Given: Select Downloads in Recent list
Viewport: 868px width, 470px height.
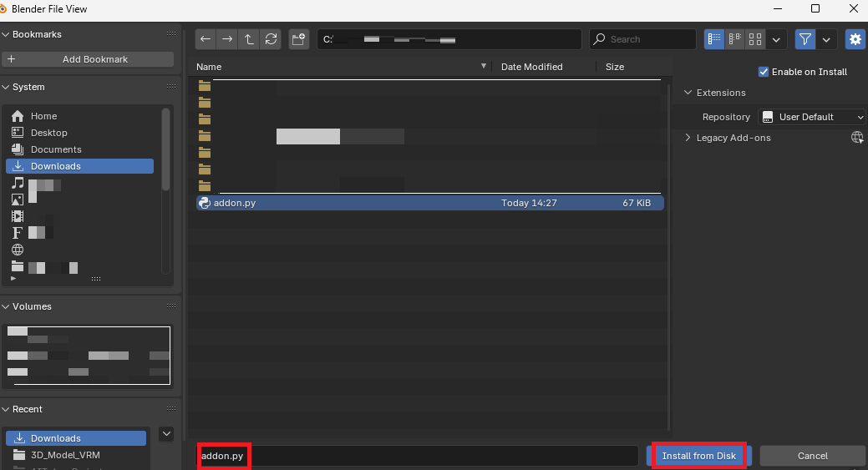Looking at the screenshot, I should pos(76,438).
